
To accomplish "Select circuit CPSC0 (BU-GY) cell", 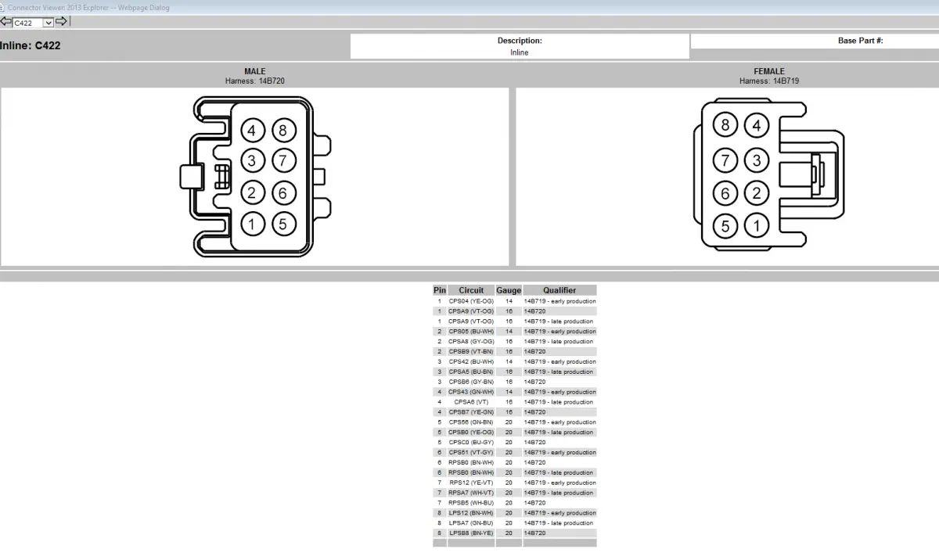I will tap(471, 443).
